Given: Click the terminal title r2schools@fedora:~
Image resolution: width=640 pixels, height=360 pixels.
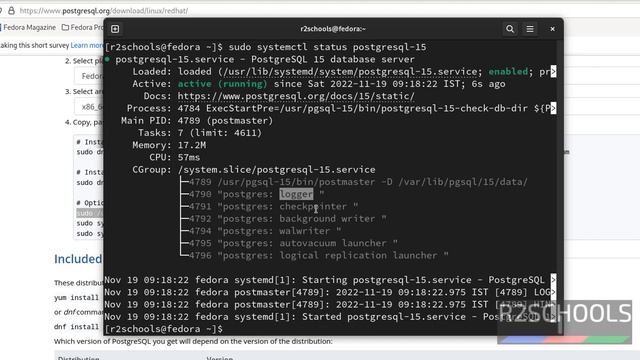Looking at the screenshot, I should [333, 29].
